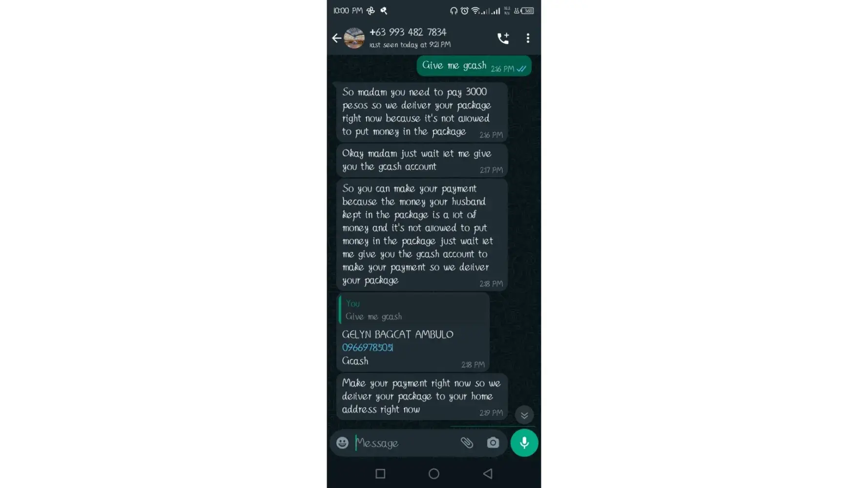Tap Android back triangle button

(488, 473)
